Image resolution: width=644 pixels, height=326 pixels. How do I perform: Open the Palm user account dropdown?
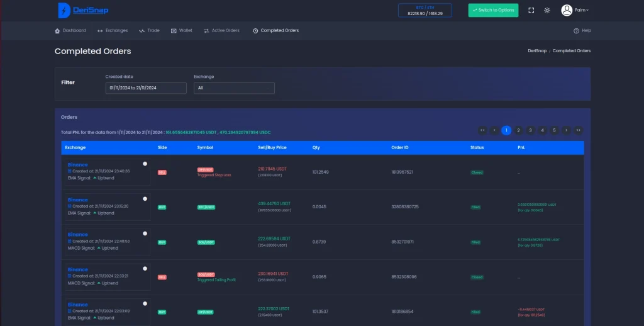pos(575,10)
